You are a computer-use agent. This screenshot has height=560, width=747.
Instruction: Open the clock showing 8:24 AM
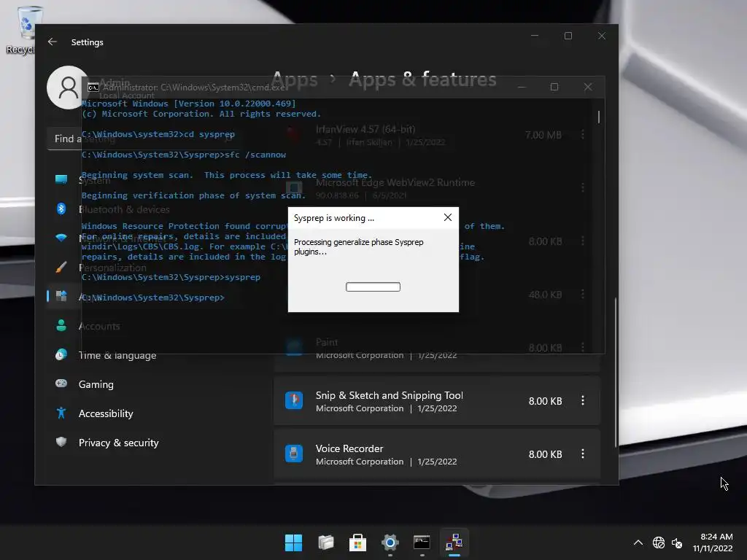[x=713, y=542]
